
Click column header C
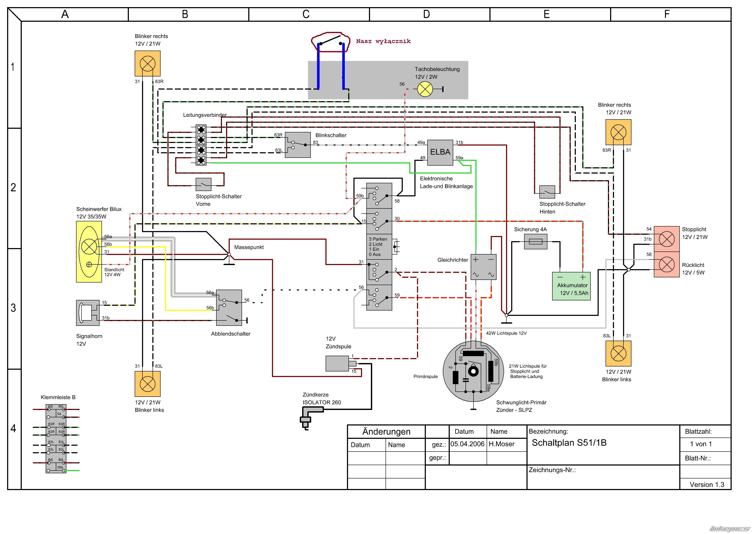pyautogui.click(x=306, y=14)
